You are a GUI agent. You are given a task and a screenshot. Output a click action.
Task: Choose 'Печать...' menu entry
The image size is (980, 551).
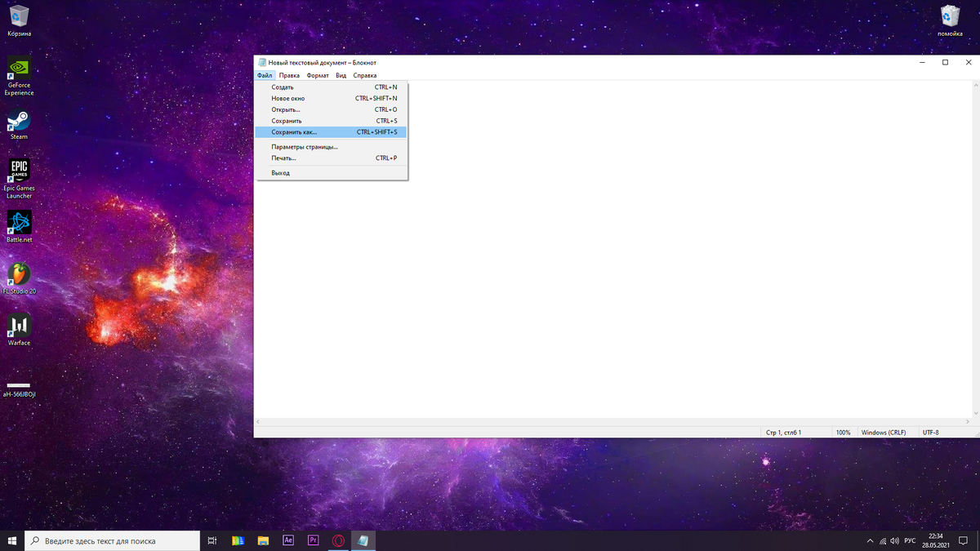331,158
